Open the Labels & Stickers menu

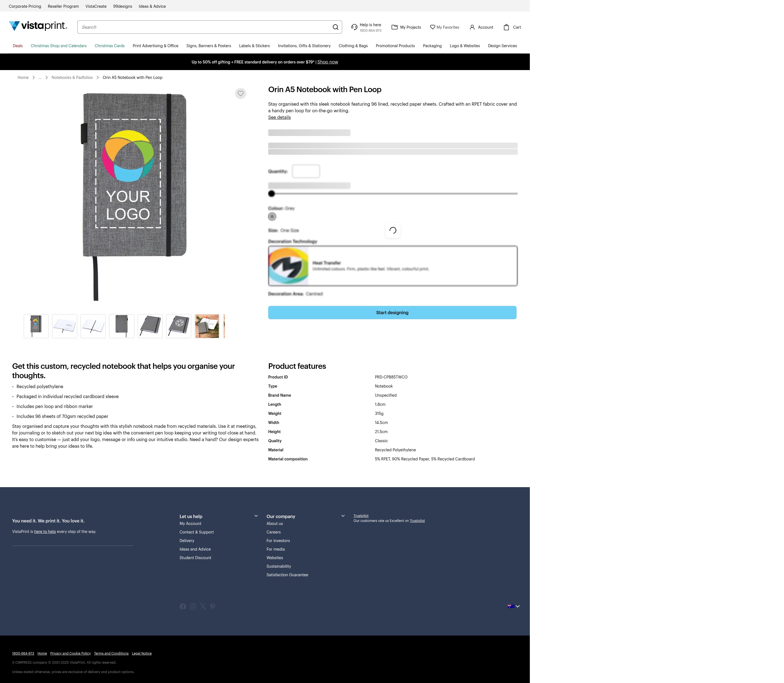(x=254, y=46)
